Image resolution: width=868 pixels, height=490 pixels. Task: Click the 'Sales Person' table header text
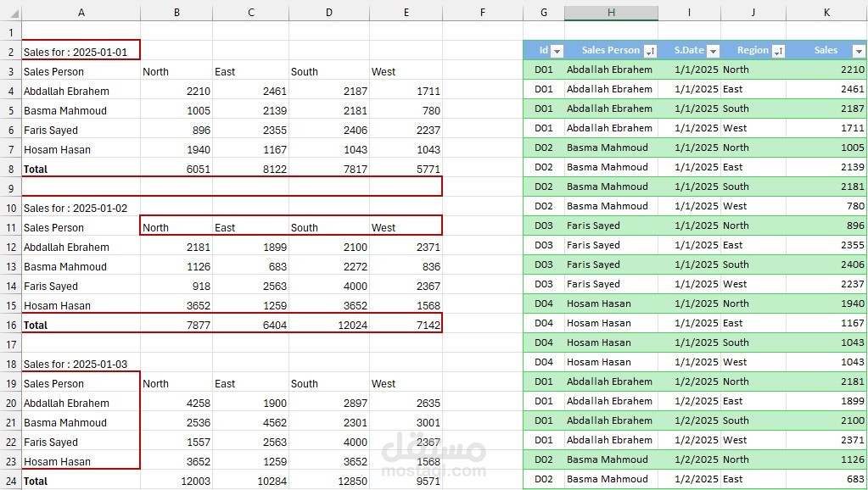pyautogui.click(x=611, y=50)
